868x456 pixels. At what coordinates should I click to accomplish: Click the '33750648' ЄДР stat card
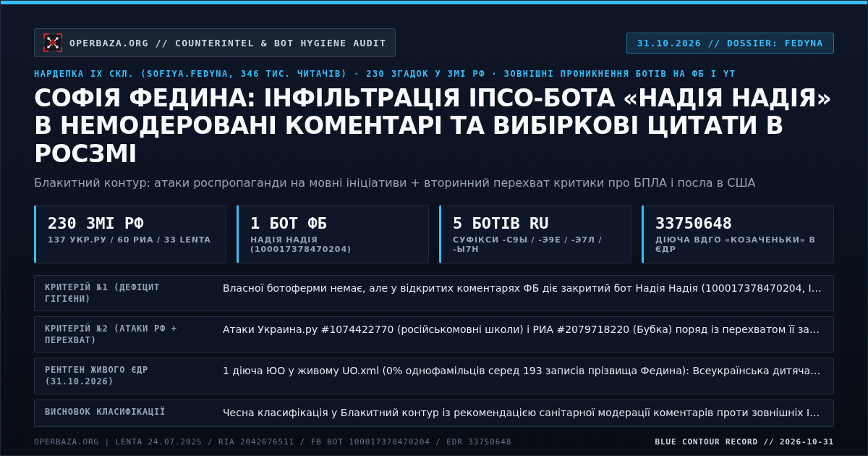tap(738, 234)
